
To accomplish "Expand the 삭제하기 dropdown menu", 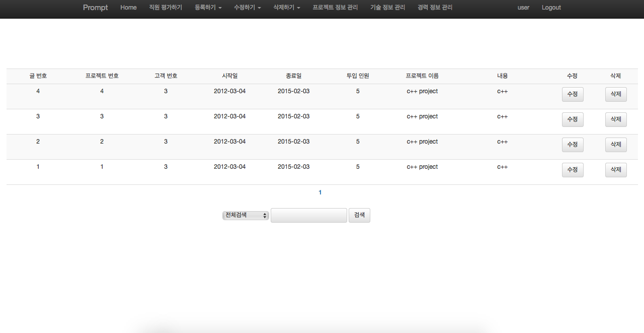I will pos(286,8).
